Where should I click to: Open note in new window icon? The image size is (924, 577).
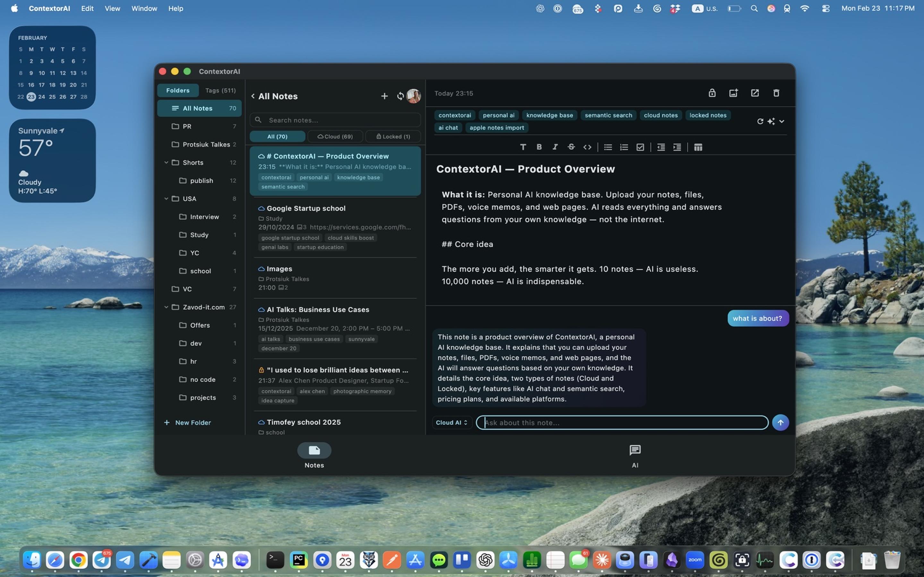pos(755,93)
